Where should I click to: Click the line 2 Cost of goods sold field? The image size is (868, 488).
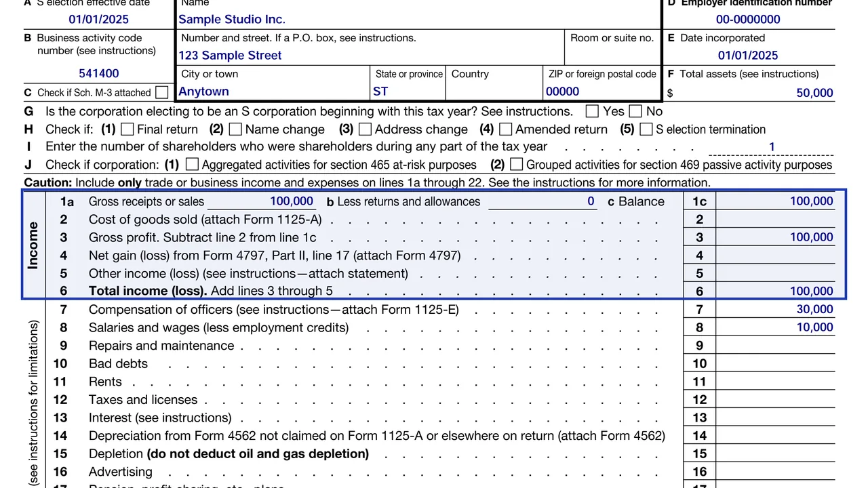pos(776,219)
